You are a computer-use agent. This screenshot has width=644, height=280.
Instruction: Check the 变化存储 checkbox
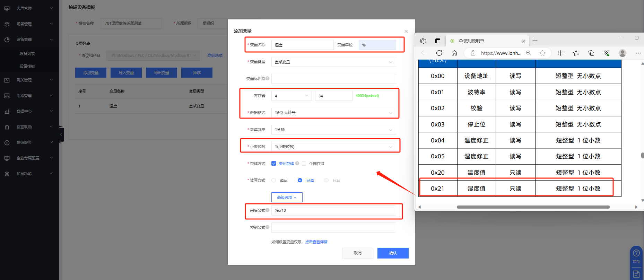(x=274, y=164)
